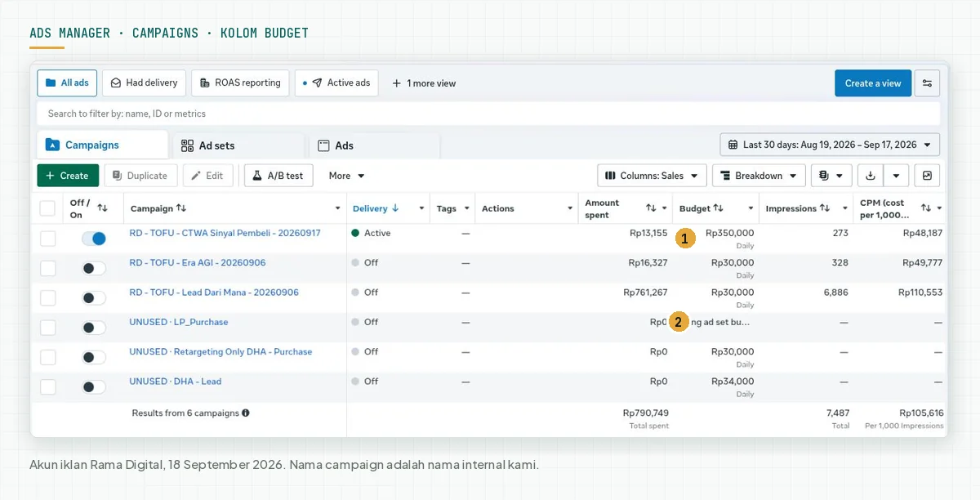Open the Columns: Sales dropdown
Image resolution: width=980 pixels, height=500 pixels.
tap(652, 176)
